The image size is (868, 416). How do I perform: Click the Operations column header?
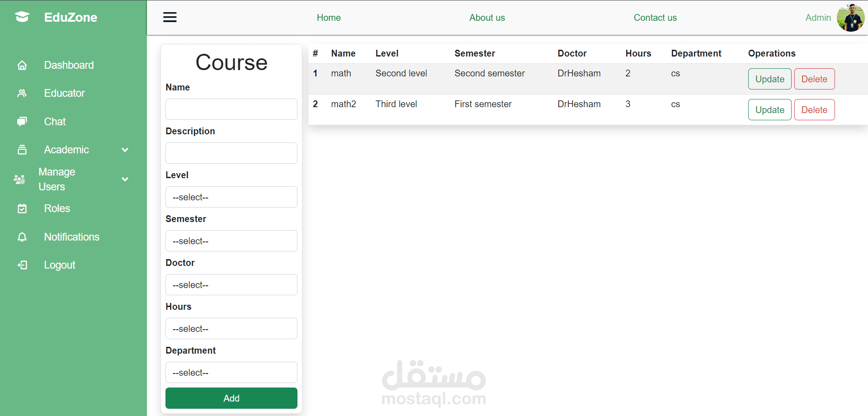pyautogui.click(x=772, y=53)
